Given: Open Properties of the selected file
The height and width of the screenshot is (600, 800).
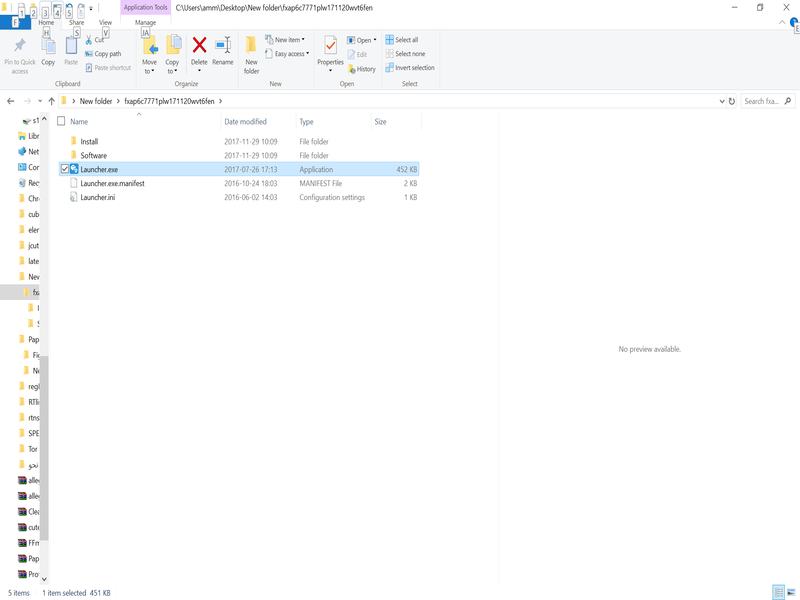Looking at the screenshot, I should (330, 50).
